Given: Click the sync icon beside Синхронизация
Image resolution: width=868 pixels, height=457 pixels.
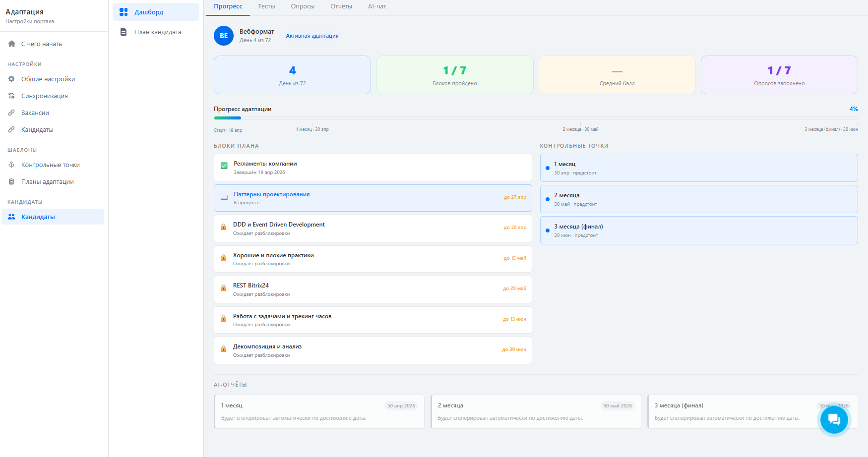Looking at the screenshot, I should (x=11, y=96).
